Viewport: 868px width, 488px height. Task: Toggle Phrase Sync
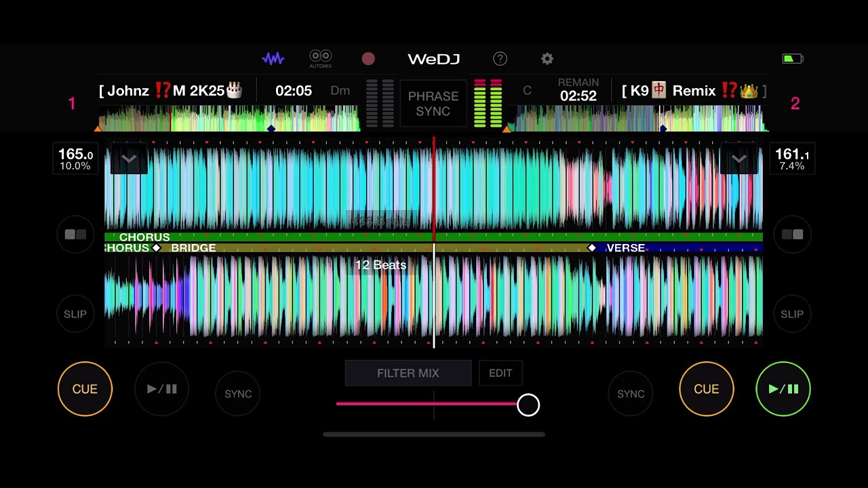433,104
